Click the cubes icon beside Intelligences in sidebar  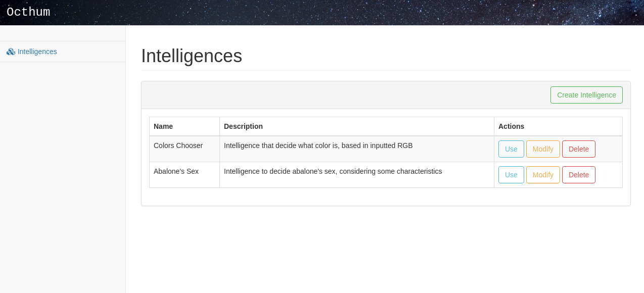(x=11, y=52)
